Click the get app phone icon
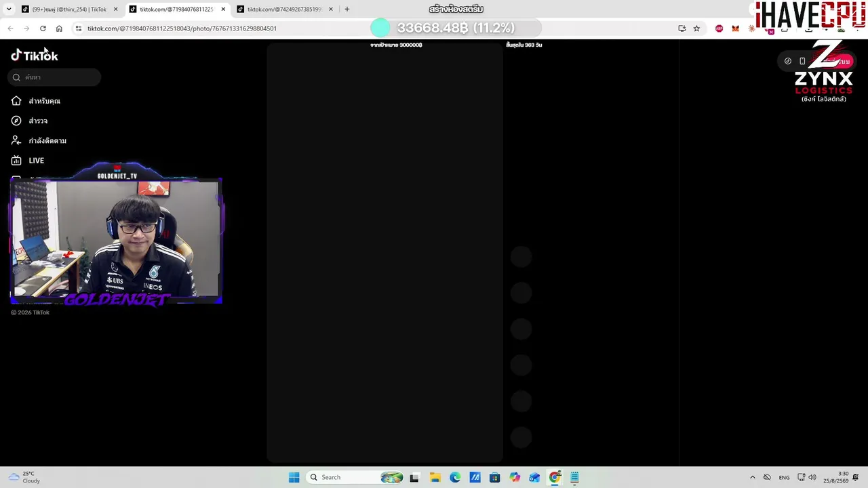The height and width of the screenshot is (488, 868). [802, 61]
